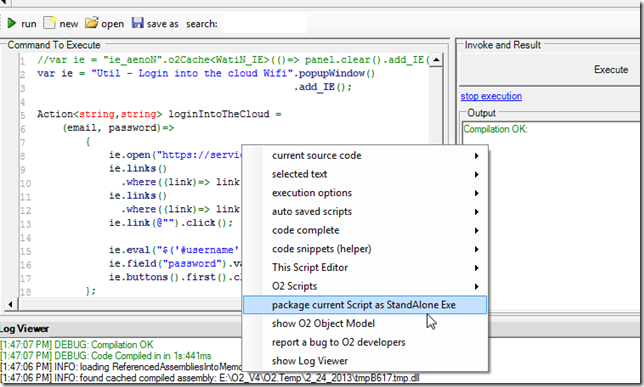Viewport: 644px width, 387px height.
Task: Click the open folder icon
Action: pyautogui.click(x=92, y=23)
